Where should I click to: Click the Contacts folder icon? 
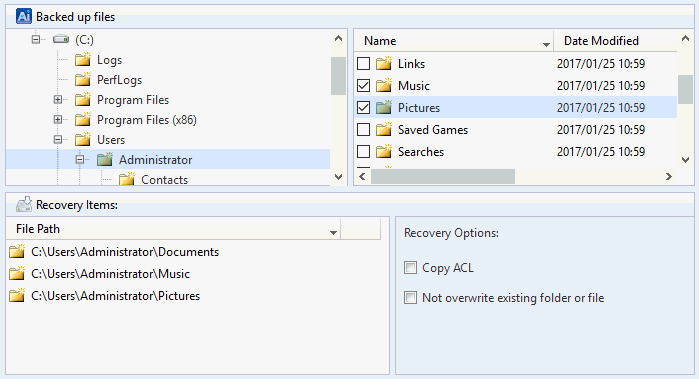tap(127, 179)
